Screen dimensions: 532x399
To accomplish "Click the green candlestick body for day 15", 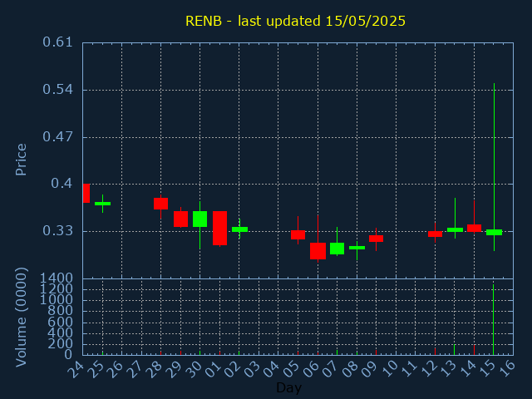I will click(x=494, y=233).
